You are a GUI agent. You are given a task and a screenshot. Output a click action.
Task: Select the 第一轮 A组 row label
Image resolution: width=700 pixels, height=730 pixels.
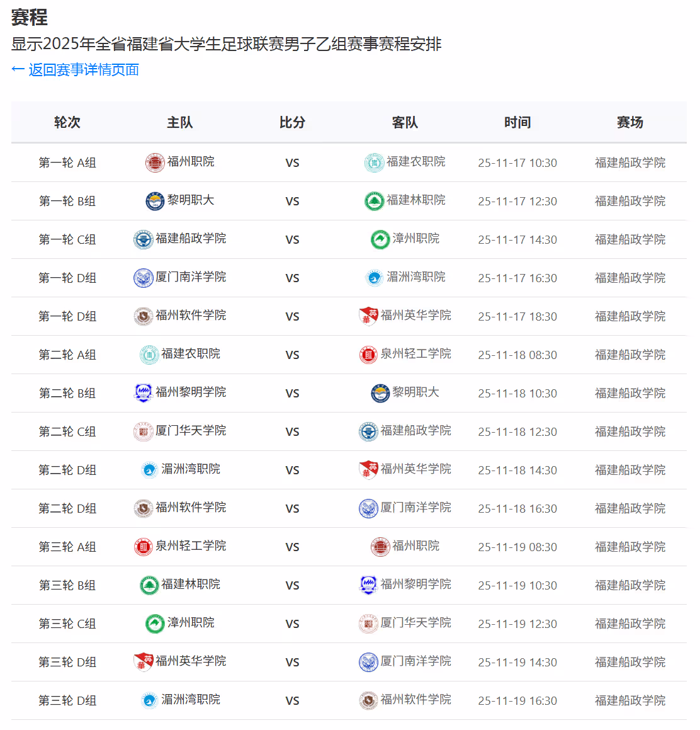pos(67,162)
